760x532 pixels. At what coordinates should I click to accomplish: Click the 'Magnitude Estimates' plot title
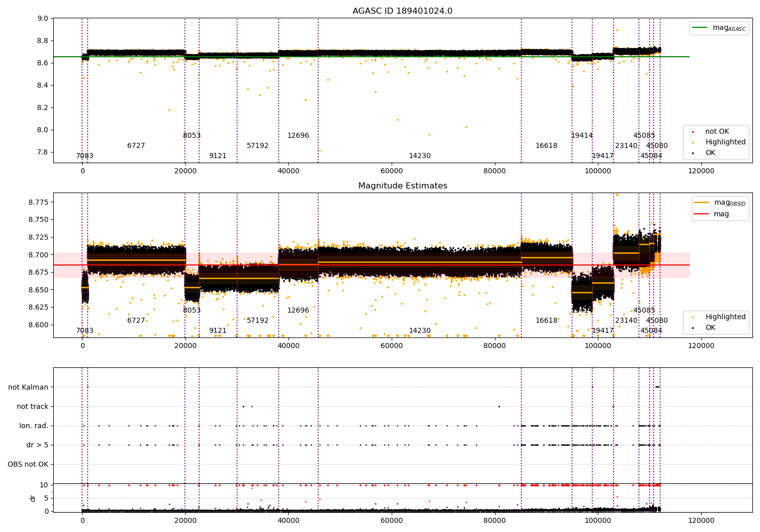point(402,186)
